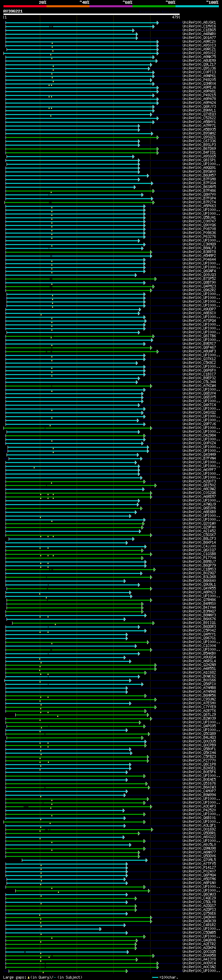The width and height of the screenshot is (222, 980).
Task: Select hit label UniRef100_B6SNV5
Action: point(199,187)
